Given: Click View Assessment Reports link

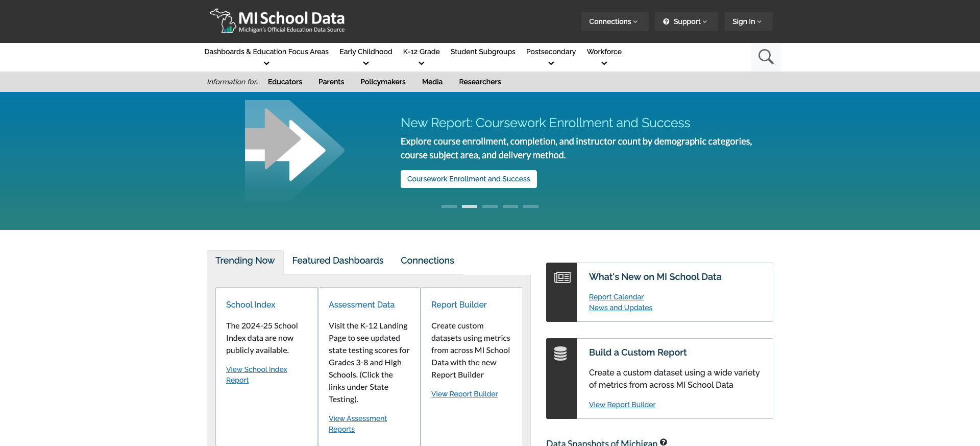Looking at the screenshot, I should (358, 424).
